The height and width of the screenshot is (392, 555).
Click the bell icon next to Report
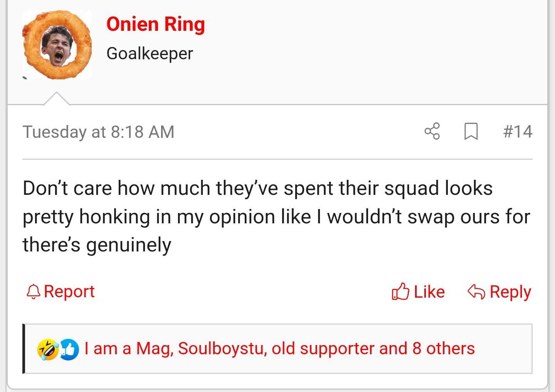34,291
